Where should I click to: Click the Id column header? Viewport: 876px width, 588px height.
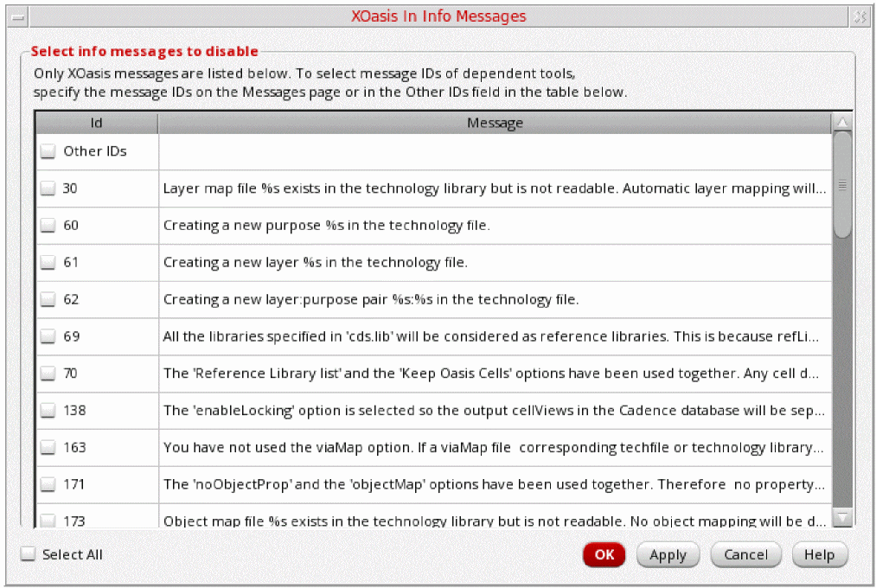click(97, 123)
